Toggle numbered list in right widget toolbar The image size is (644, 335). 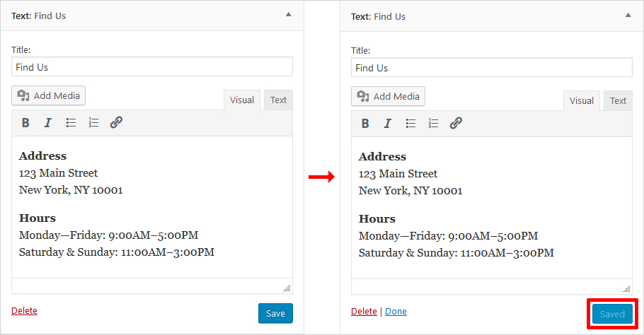click(x=433, y=124)
